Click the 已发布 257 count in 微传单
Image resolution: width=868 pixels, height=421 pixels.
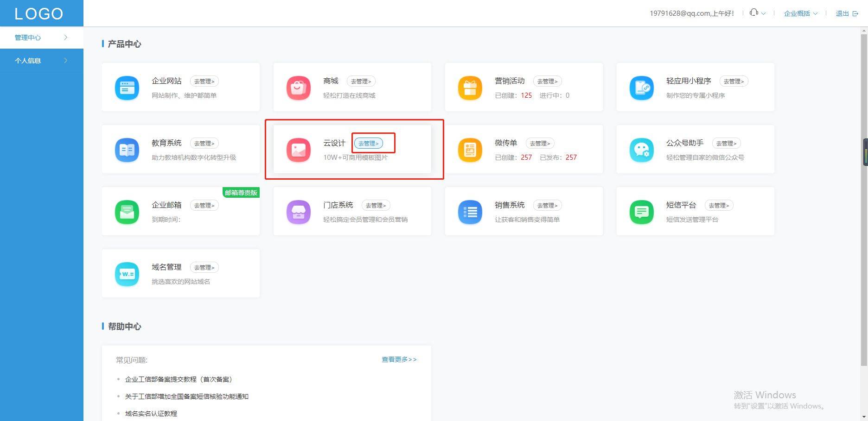click(571, 157)
